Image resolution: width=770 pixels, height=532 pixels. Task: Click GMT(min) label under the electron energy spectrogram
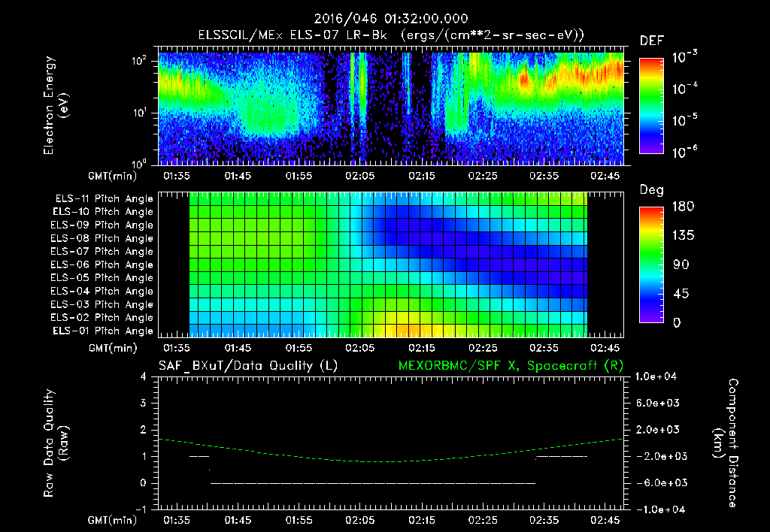click(113, 176)
